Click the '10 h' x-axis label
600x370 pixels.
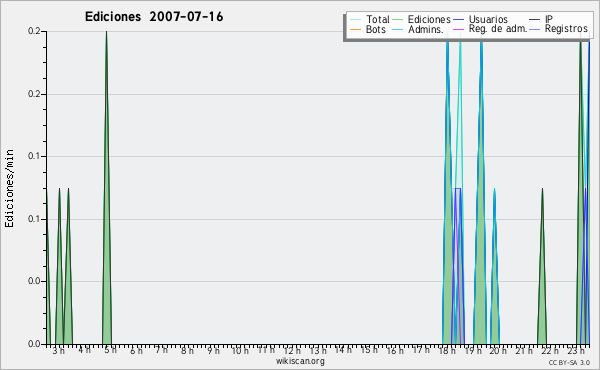click(x=240, y=350)
